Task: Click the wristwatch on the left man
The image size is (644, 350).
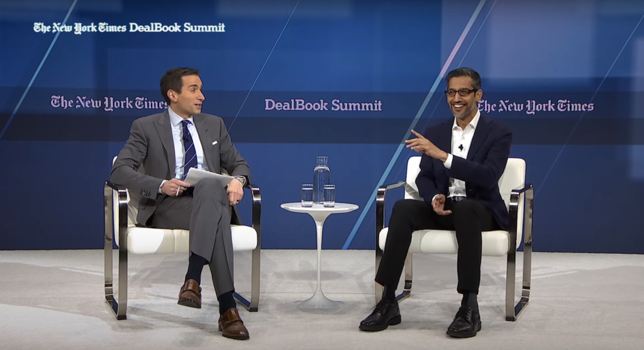Action: [240, 181]
